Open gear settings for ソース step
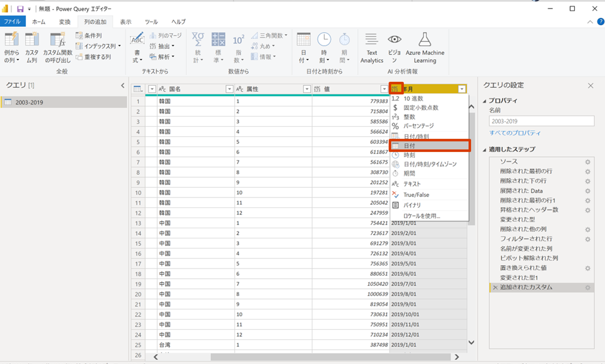Viewport: 605px width, 364px height. 587,162
